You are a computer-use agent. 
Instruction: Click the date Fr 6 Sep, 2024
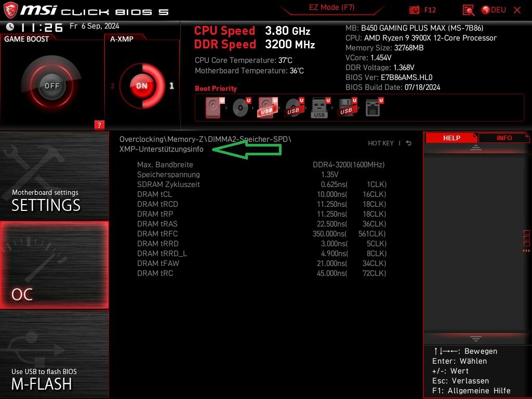[95, 26]
